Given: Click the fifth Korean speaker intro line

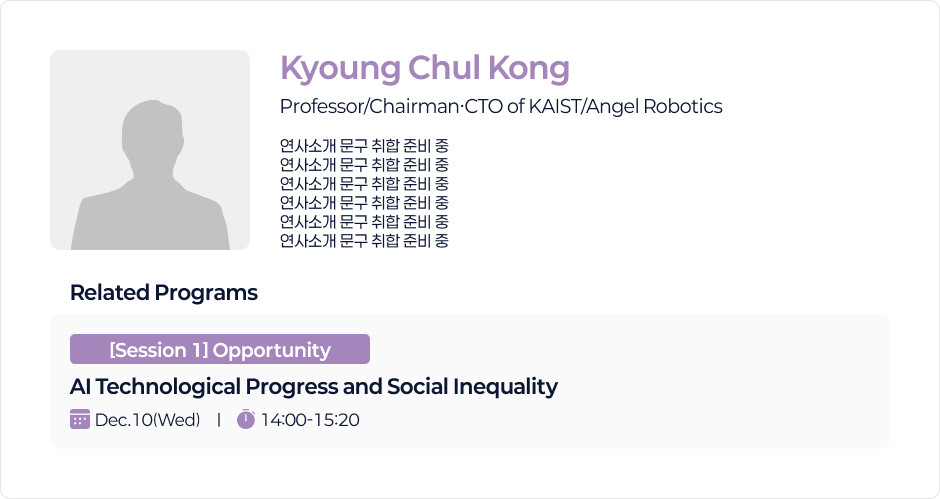Looking at the screenshot, I should tap(364, 221).
